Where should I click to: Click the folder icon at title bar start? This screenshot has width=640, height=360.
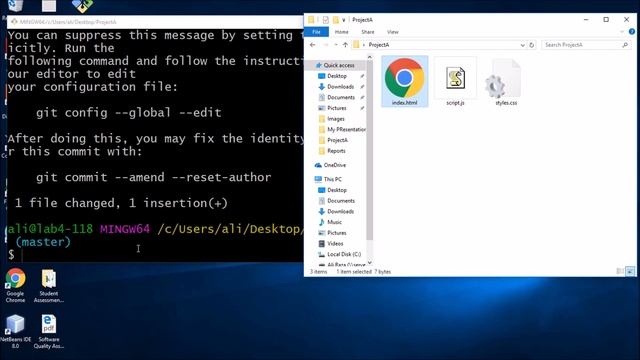[x=311, y=20]
